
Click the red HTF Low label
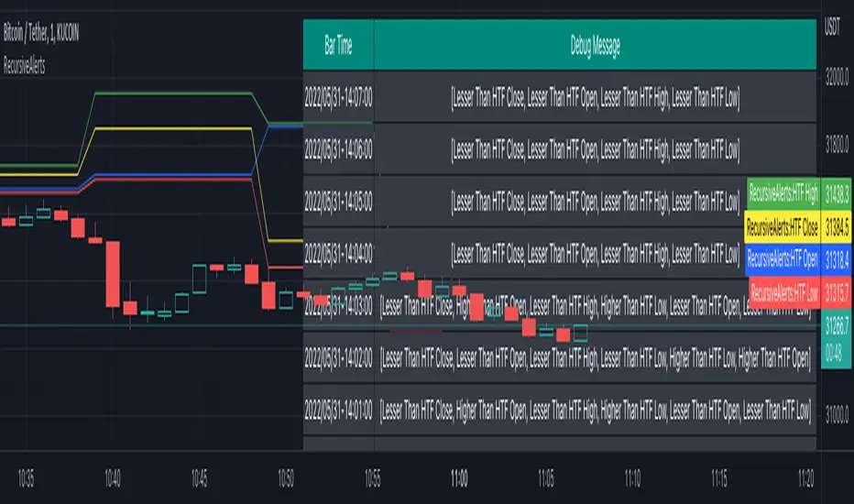coord(783,292)
